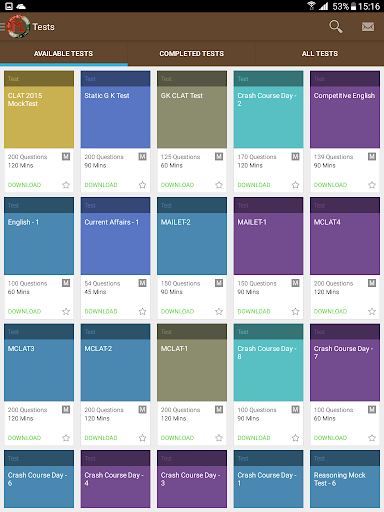The image size is (384, 512).
Task: Open the Reasoning Mock Test - 6 card
Action: coord(345,479)
